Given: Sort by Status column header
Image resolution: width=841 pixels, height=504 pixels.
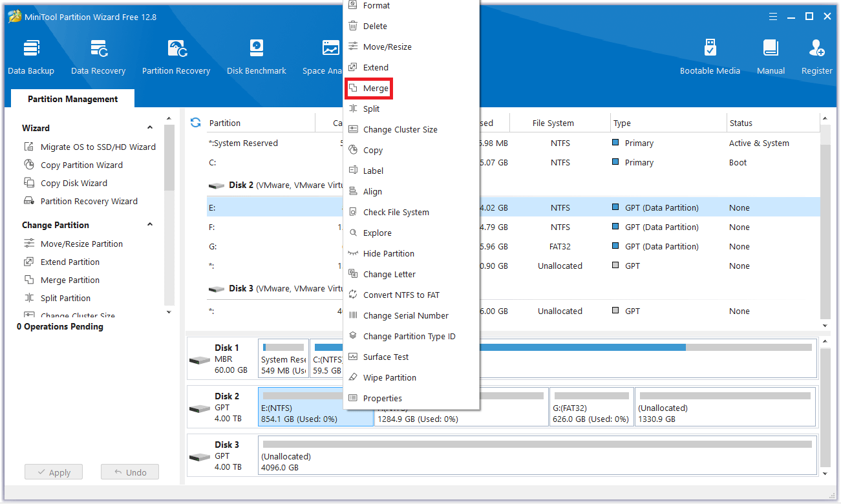Looking at the screenshot, I should [772, 123].
